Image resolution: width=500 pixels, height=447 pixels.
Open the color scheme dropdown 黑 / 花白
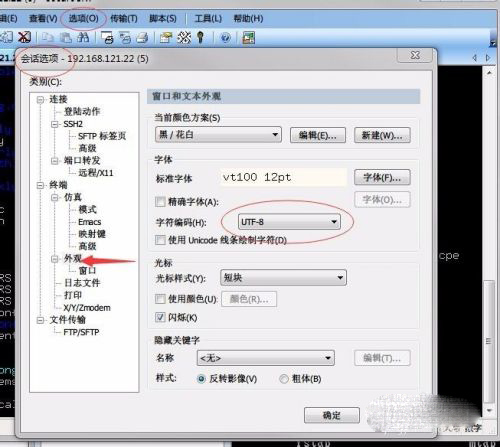(218, 135)
